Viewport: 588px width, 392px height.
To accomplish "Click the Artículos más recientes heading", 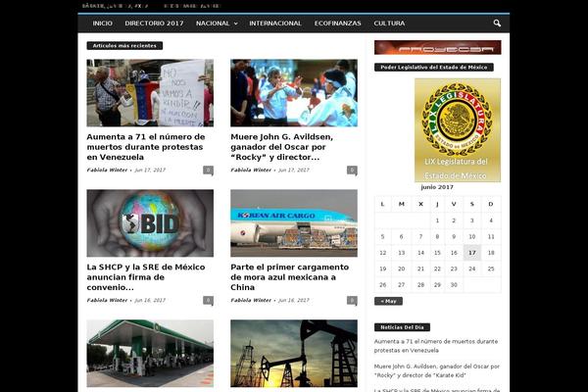I will [124, 46].
